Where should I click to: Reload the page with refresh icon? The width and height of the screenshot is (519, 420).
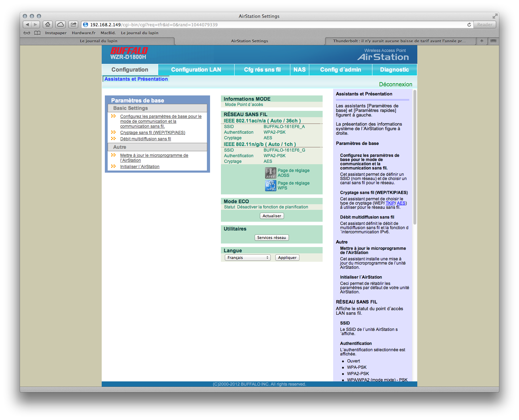pyautogui.click(x=469, y=25)
